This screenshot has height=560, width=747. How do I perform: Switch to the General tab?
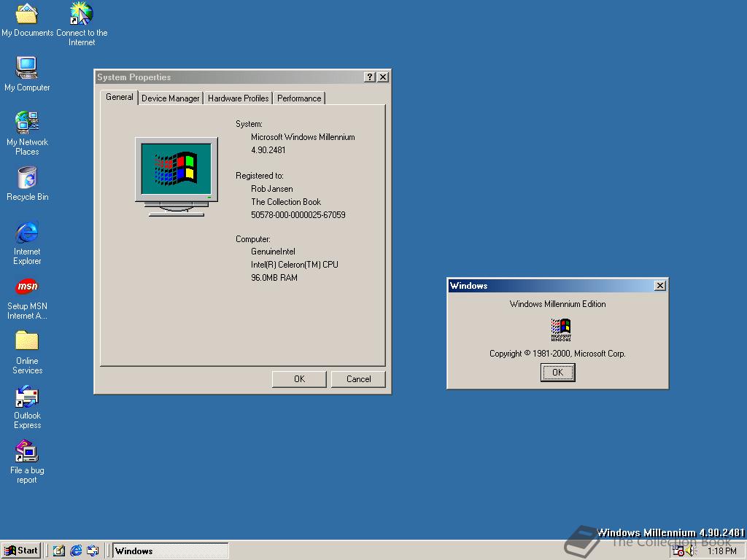pyautogui.click(x=119, y=97)
